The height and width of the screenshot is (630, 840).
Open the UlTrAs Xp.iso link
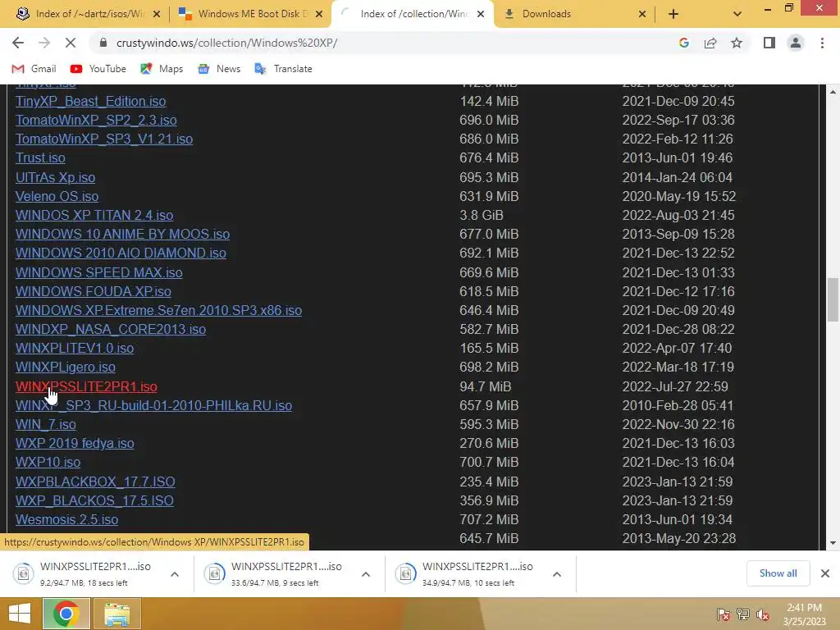(55, 177)
